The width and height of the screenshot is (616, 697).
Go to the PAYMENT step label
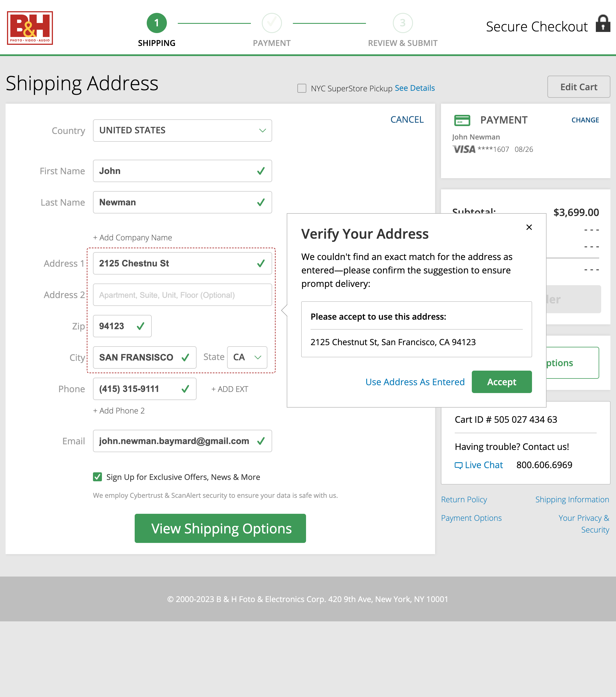pos(272,43)
